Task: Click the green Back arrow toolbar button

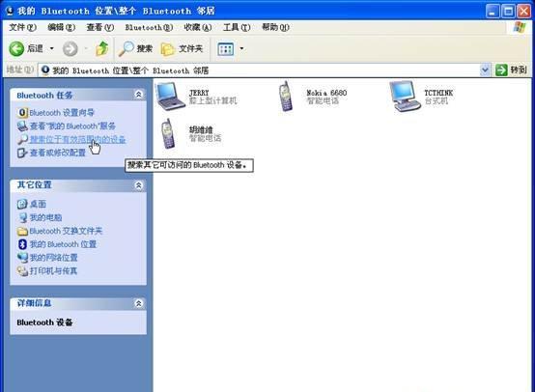Action: pos(16,49)
